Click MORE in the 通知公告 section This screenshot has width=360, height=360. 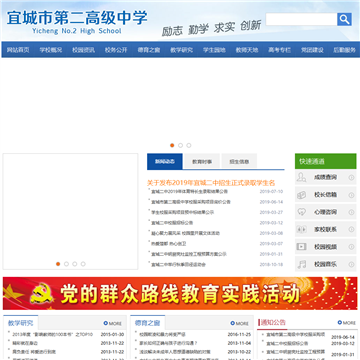(x=347, y=323)
